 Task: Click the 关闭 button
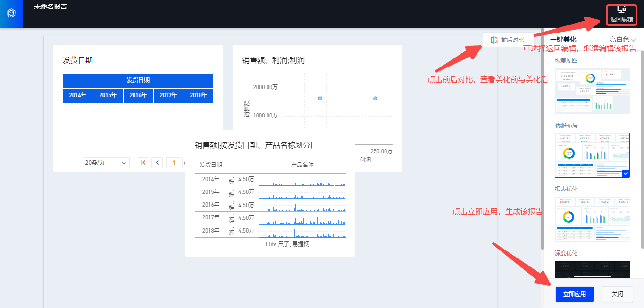pyautogui.click(x=617, y=294)
